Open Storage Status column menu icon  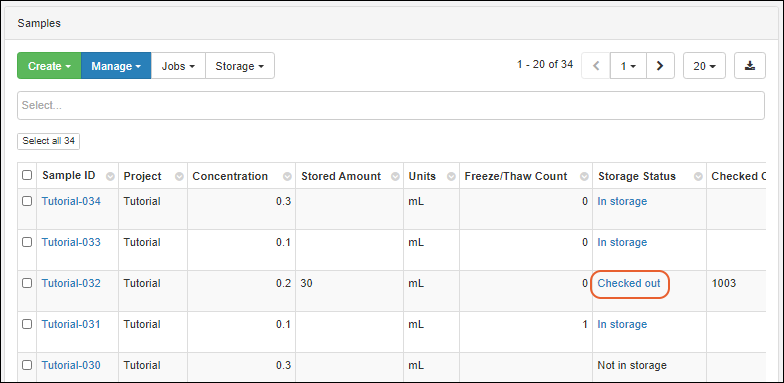698,176
